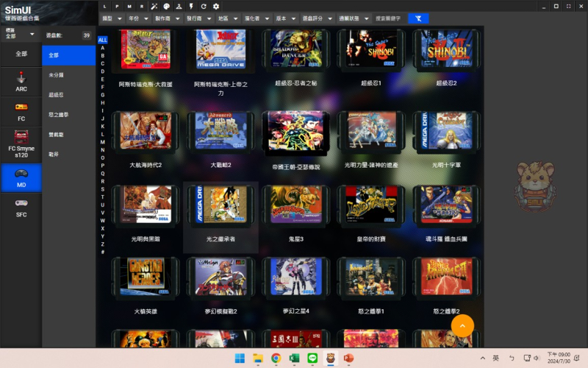Screen dimensions: 588x368
Task: Open 鬼屋3 Splatterhouse cover
Action: [x=296, y=206]
